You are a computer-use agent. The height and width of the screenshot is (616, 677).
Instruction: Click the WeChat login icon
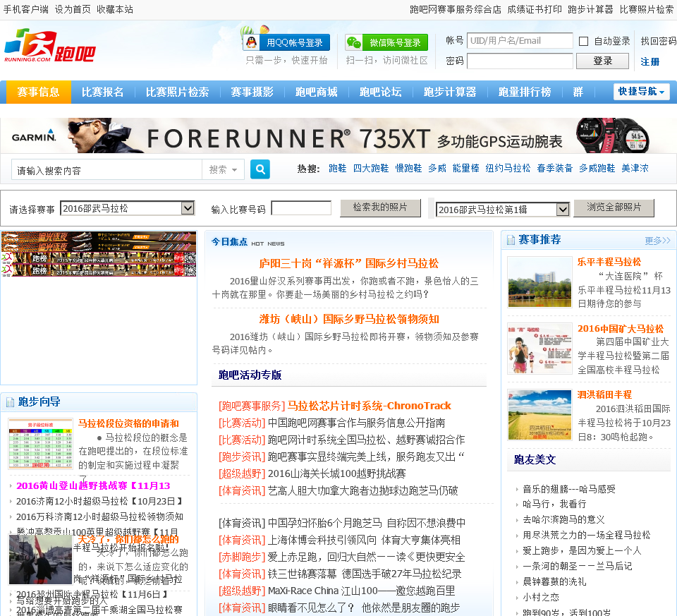pyautogui.click(x=354, y=42)
